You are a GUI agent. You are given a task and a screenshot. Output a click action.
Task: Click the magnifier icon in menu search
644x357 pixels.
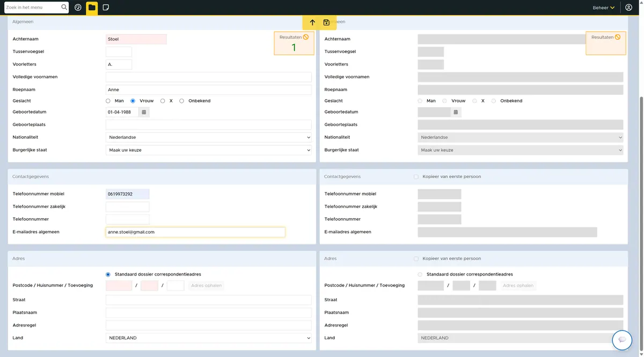64,8
